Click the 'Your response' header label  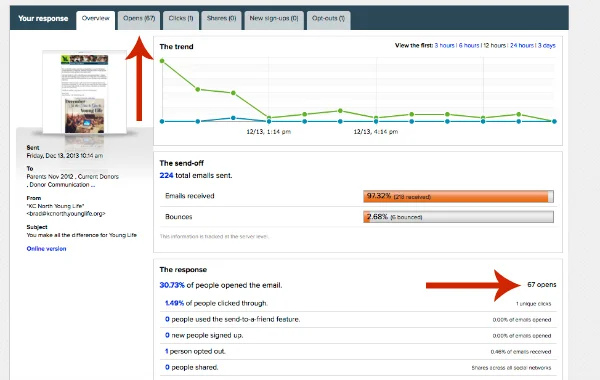43,18
